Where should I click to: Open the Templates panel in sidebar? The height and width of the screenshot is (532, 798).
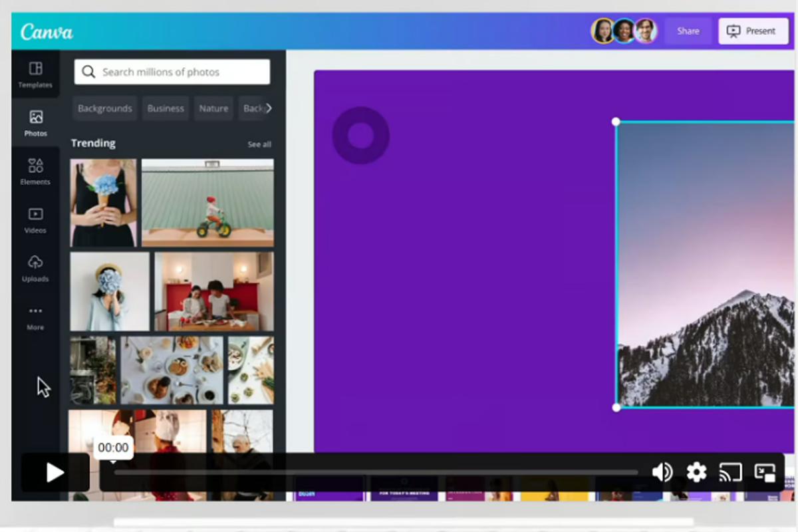[x=35, y=74]
